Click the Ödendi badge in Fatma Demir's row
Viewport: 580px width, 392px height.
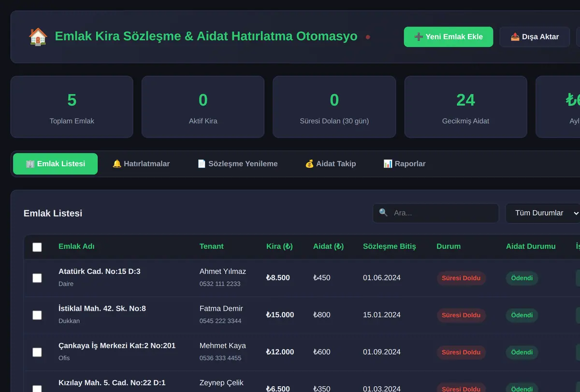click(x=522, y=316)
